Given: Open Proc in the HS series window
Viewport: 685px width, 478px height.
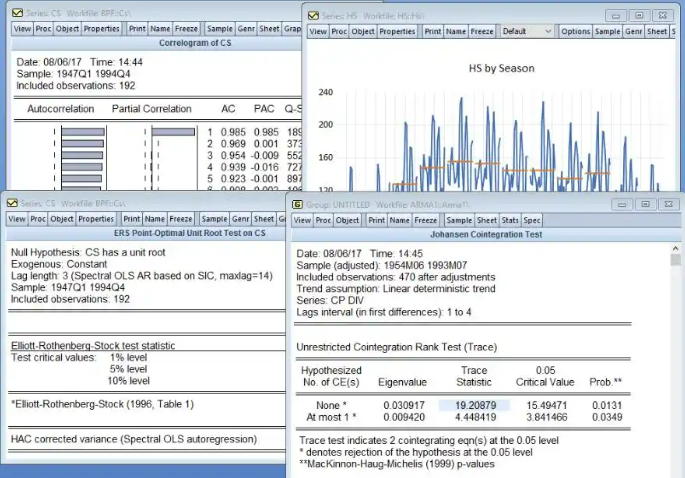Looking at the screenshot, I should (x=339, y=31).
